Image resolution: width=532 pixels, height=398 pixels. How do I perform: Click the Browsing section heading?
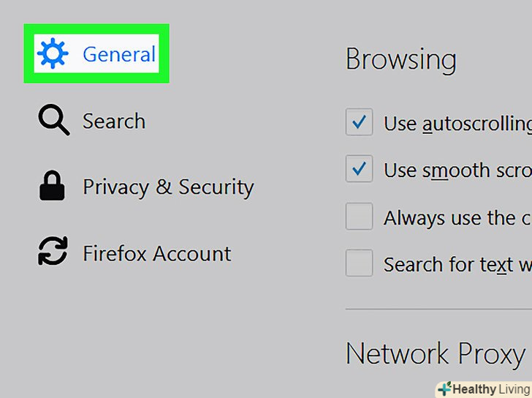[400, 60]
